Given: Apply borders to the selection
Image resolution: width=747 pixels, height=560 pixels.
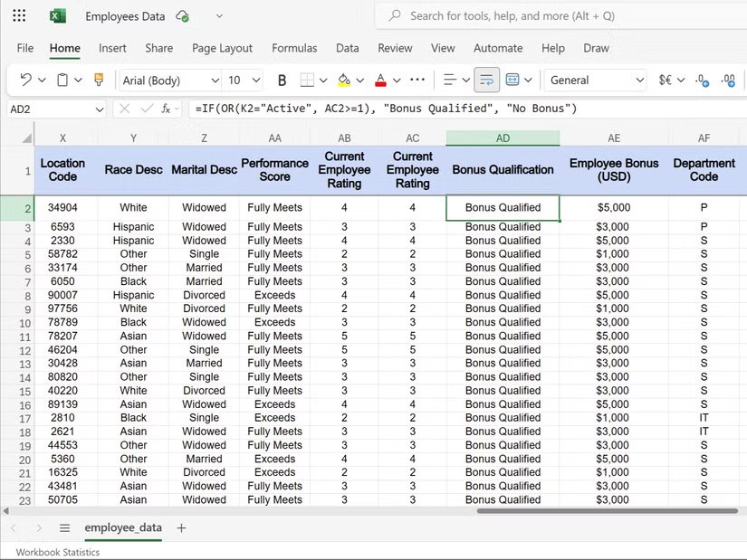Looking at the screenshot, I should (308, 80).
